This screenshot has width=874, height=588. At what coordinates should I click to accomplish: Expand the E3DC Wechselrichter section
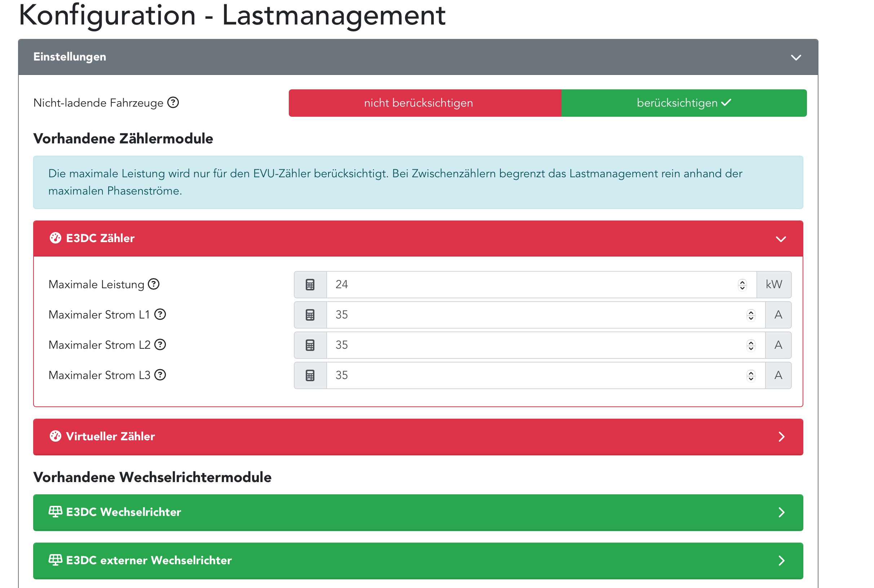(781, 513)
